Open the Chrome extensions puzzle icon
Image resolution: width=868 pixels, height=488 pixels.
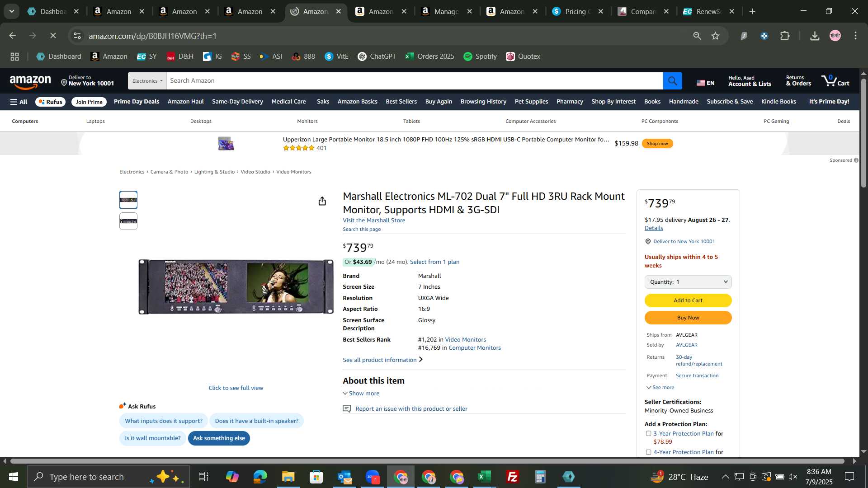pyautogui.click(x=785, y=36)
